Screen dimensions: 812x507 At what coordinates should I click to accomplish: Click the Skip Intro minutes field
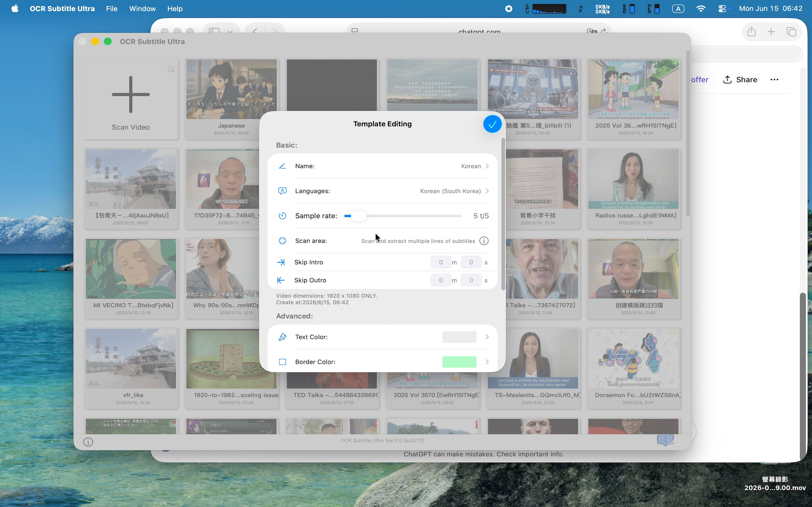click(x=441, y=262)
